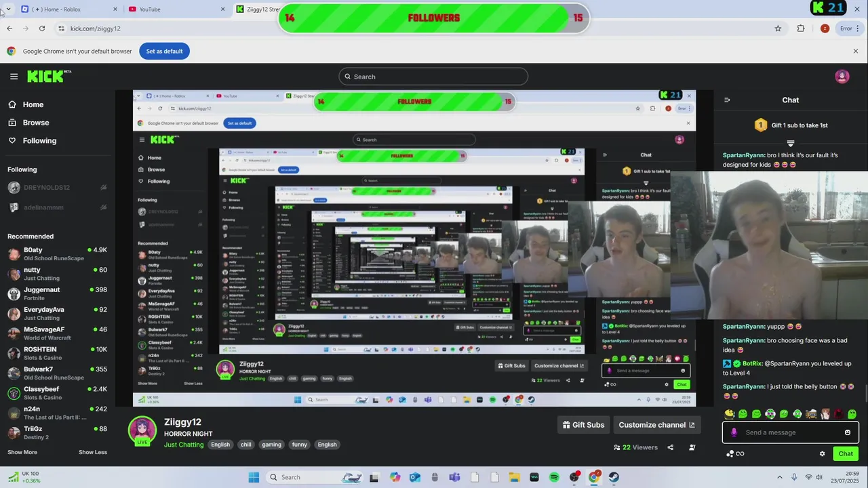Open Chrome tab search dropdown
This screenshot has width=868, height=488.
pyautogui.click(x=8, y=9)
